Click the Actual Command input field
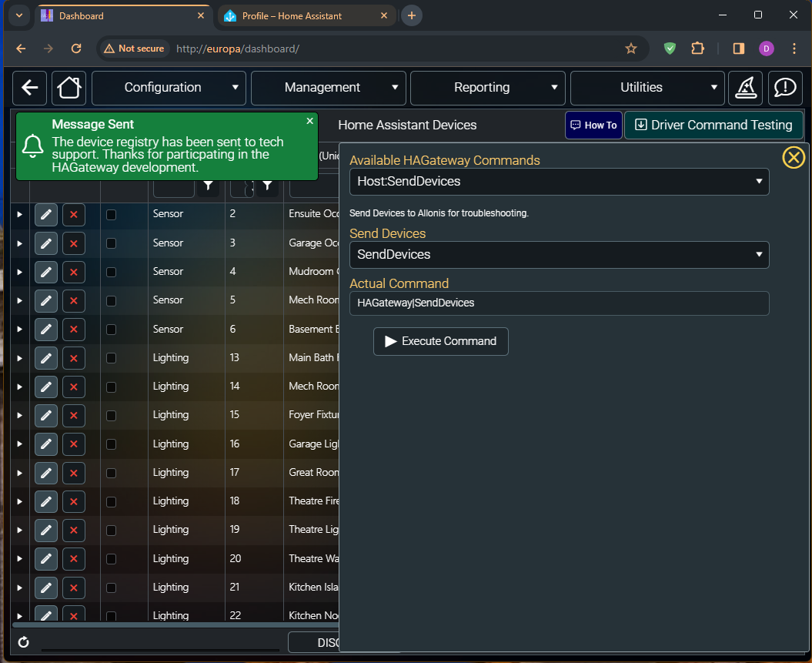The height and width of the screenshot is (663, 812). pyautogui.click(x=560, y=303)
